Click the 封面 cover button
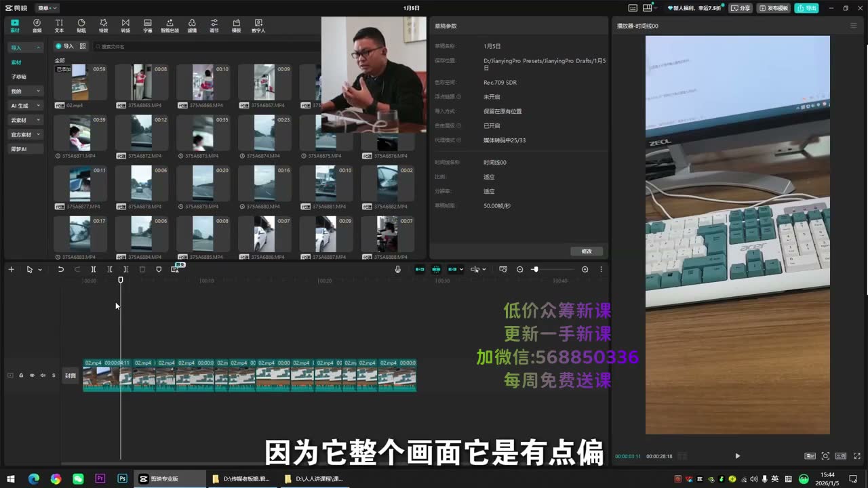Screen dimensions: 868x488 coord(71,375)
